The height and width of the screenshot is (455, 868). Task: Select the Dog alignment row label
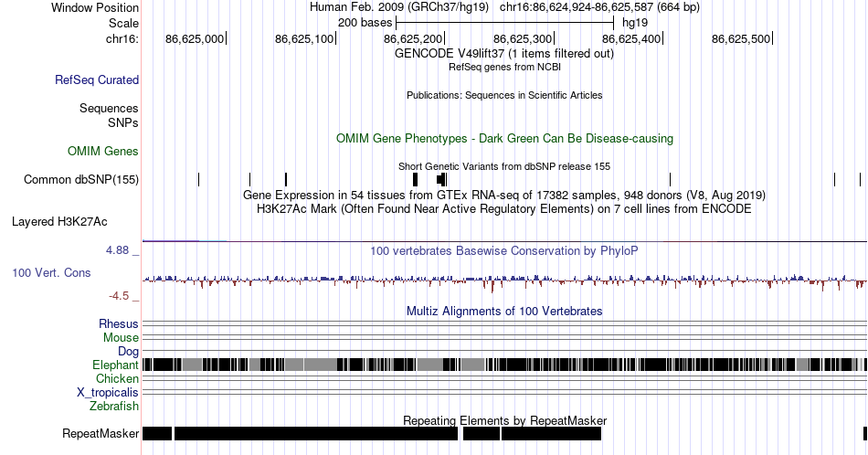click(129, 352)
